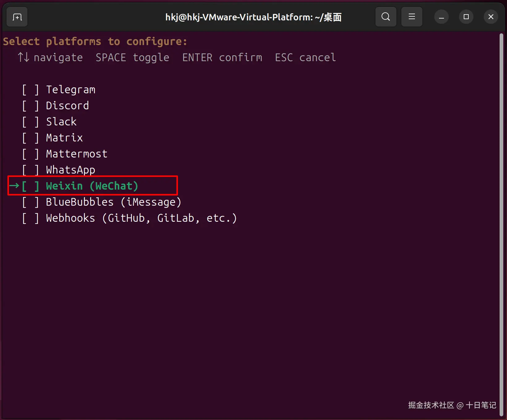
Task: Click the Mattermost platform label
Action: point(77,154)
